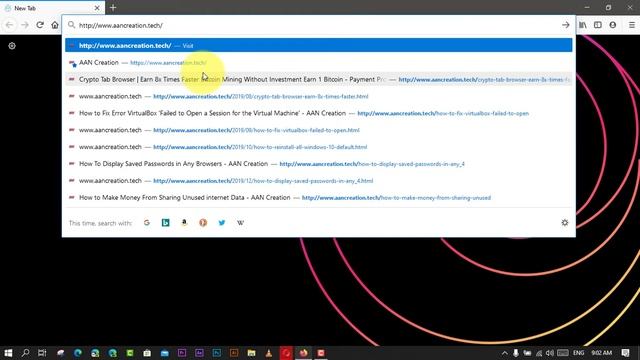Screen dimensions: 640x360
Task: Open a new tab with plus button
Action: click(x=113, y=8)
